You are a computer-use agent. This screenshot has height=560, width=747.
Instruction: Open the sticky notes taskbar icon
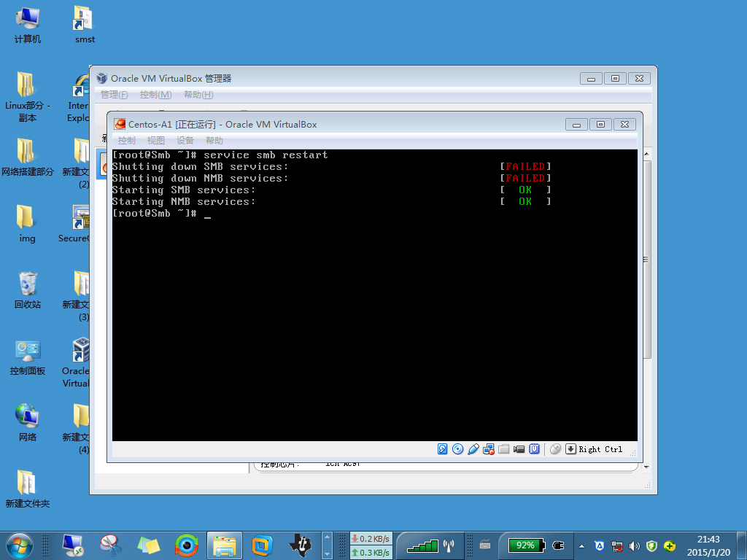148,545
